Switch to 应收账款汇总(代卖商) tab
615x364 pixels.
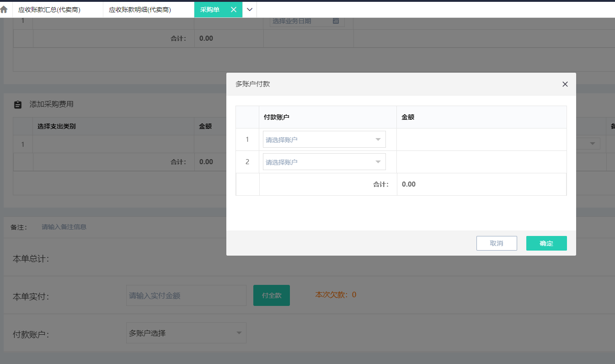point(49,10)
